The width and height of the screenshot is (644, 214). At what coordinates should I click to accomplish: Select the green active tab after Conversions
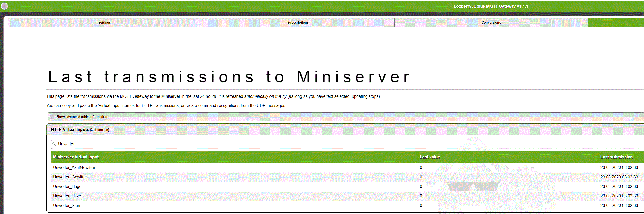[616, 23]
